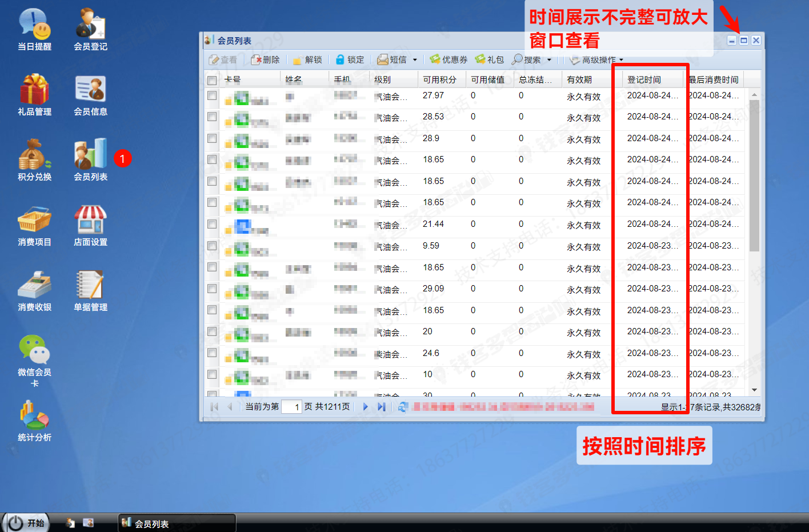
Task: Open the 统计分析 chart icon
Action: (x=34, y=421)
